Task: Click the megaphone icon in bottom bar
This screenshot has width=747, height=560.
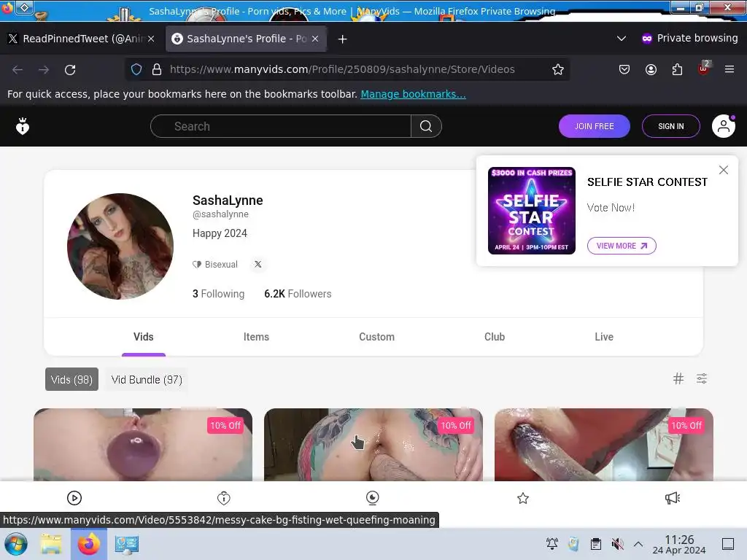Action: (x=672, y=498)
